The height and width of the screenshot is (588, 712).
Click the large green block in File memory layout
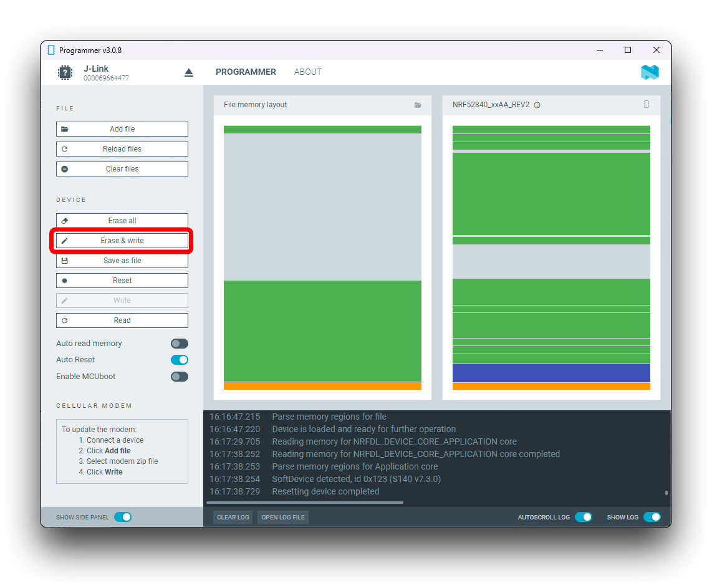(322, 331)
